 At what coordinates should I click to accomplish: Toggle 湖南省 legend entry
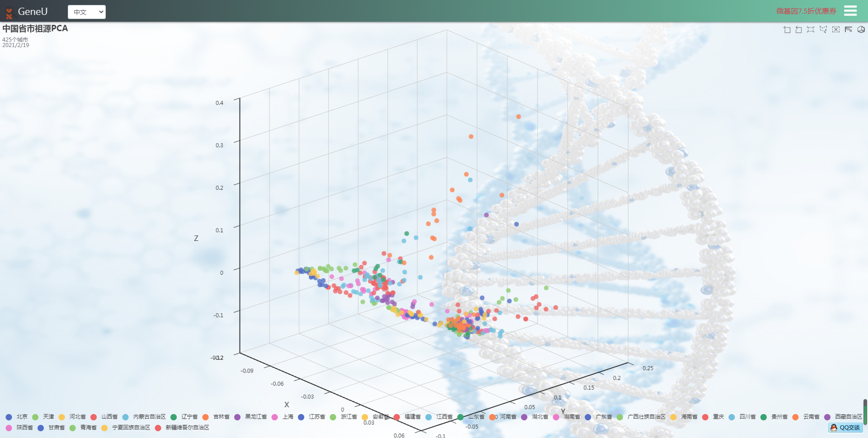tap(566, 417)
